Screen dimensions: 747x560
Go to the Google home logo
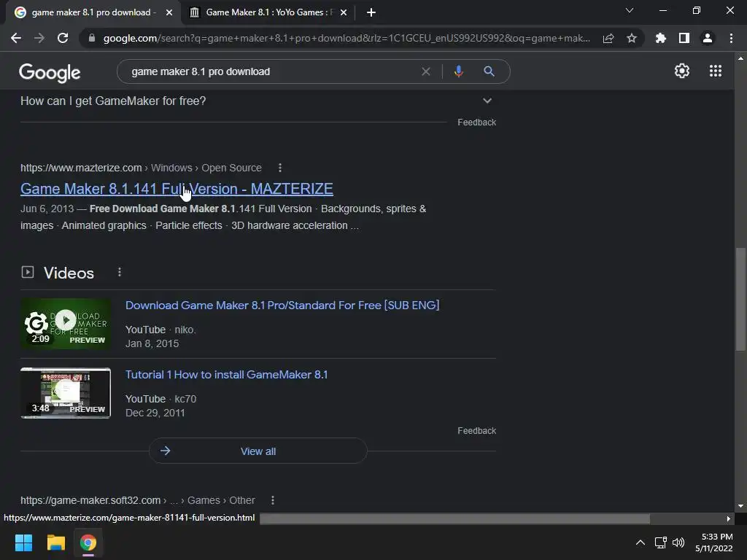[x=50, y=73]
